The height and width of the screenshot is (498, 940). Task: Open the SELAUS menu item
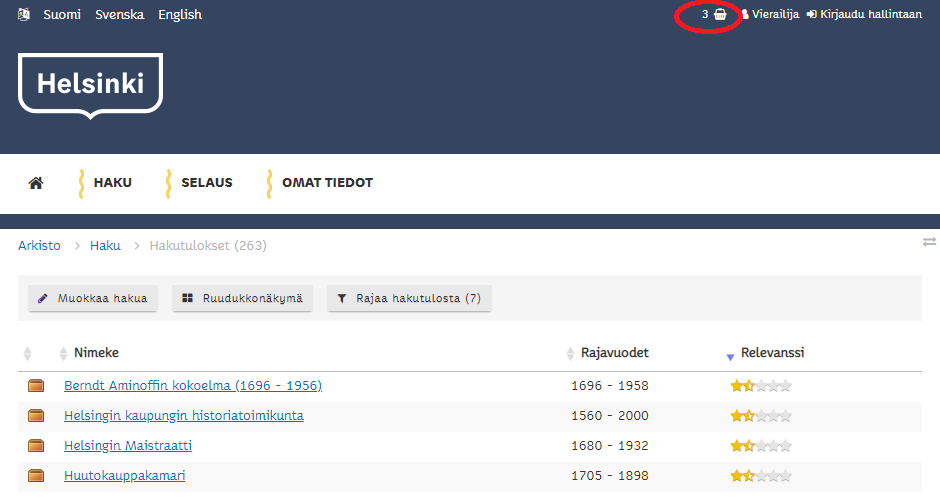pyautogui.click(x=206, y=183)
